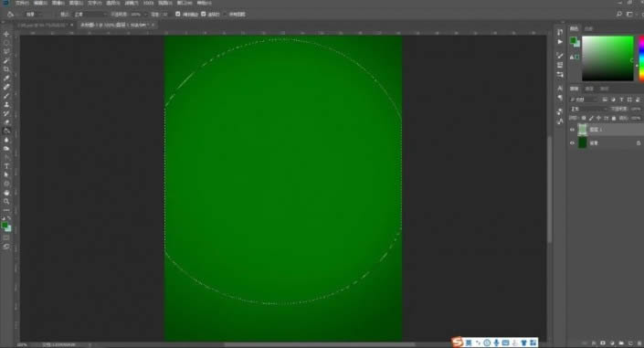Open the Paragraph panel icon
Screen dimensions: 644x348
pyautogui.click(x=560, y=98)
